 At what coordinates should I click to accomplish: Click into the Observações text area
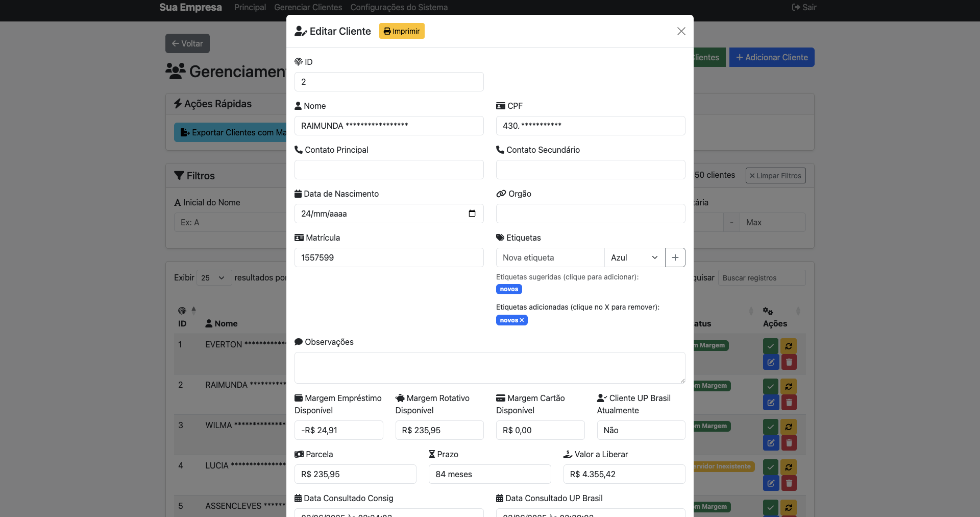click(x=489, y=367)
